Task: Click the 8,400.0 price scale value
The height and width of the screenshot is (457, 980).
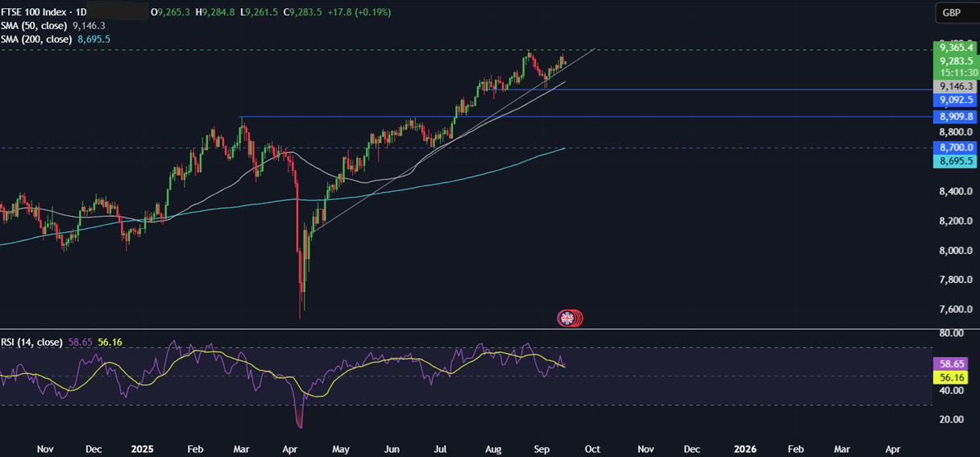Action: click(954, 192)
